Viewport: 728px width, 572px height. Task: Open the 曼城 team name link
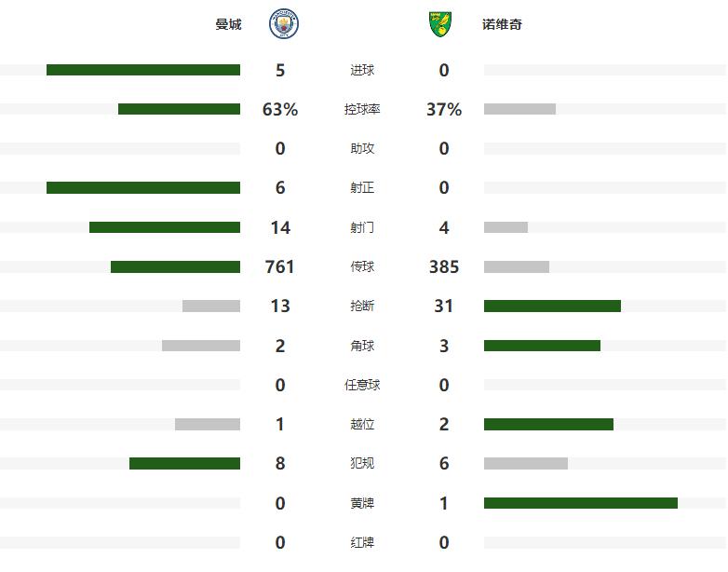click(228, 24)
